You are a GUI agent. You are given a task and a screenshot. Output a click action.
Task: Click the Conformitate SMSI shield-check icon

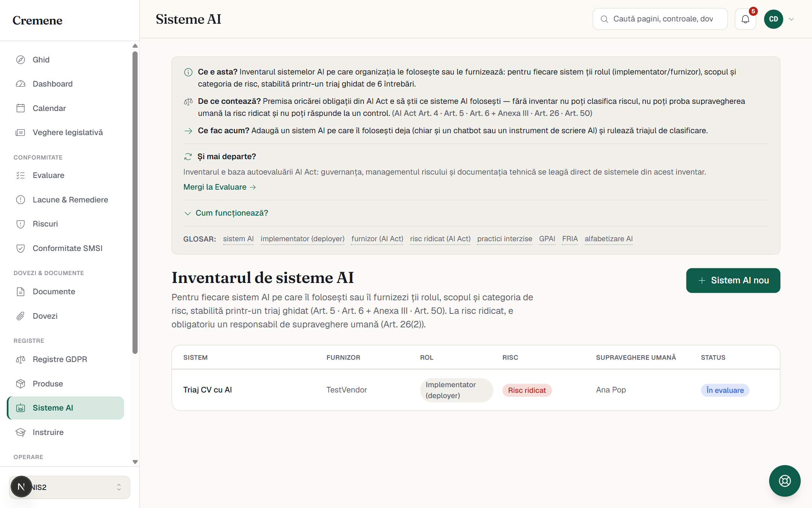21,248
